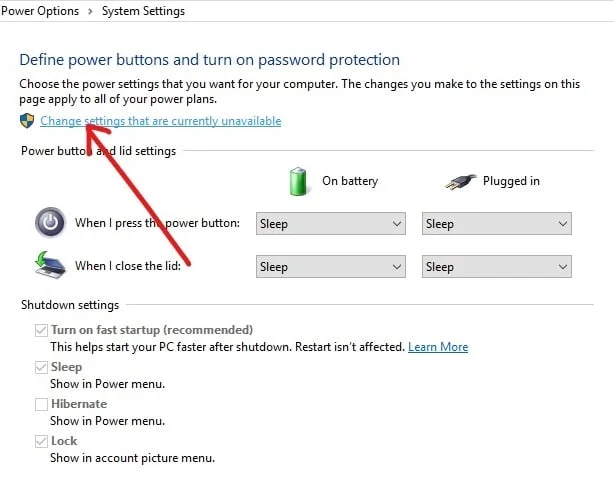Image resolution: width=614 pixels, height=478 pixels.
Task: Click the green battery icon
Action: coord(298,181)
